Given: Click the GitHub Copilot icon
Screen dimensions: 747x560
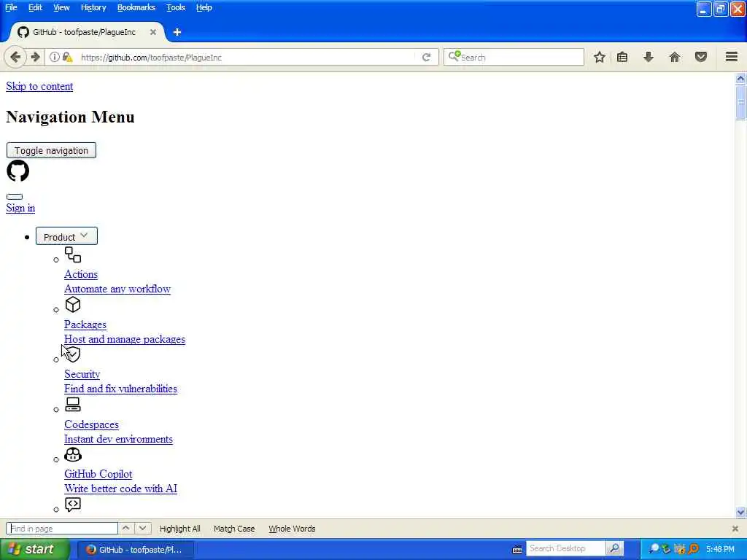Looking at the screenshot, I should (x=73, y=454).
